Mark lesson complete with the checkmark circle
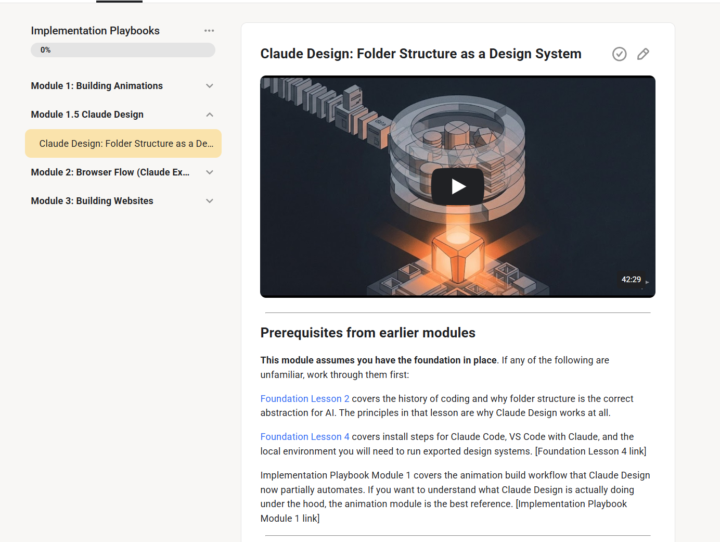 pyautogui.click(x=619, y=54)
